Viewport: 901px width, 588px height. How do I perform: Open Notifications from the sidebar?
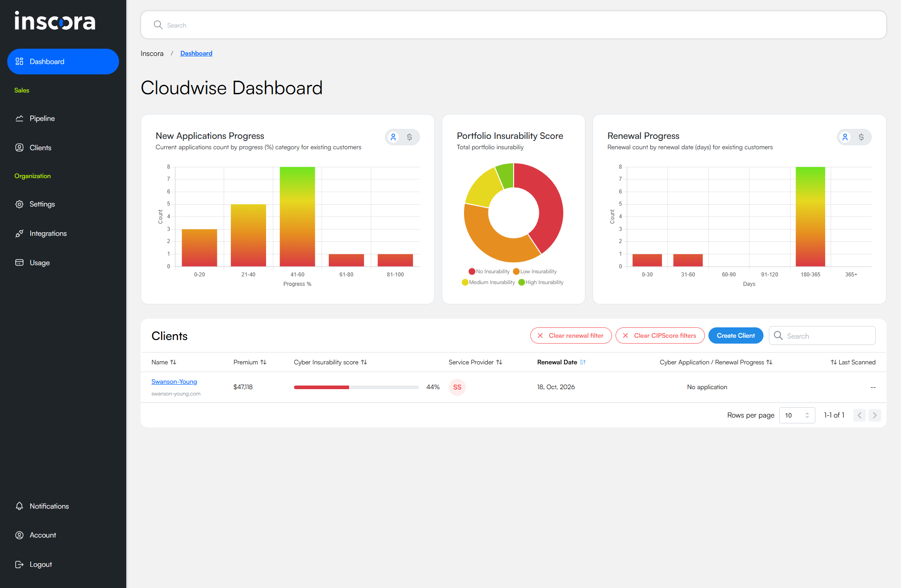tap(49, 506)
